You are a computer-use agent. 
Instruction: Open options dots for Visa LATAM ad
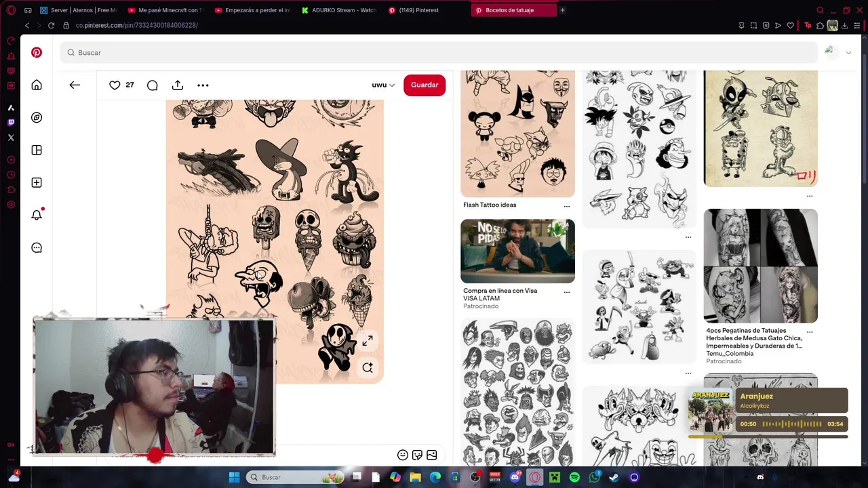click(567, 292)
